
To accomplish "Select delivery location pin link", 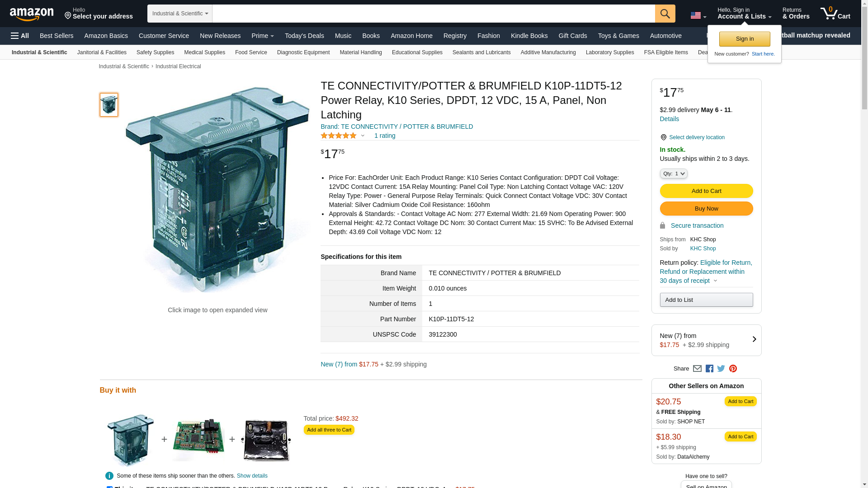I will (x=696, y=137).
